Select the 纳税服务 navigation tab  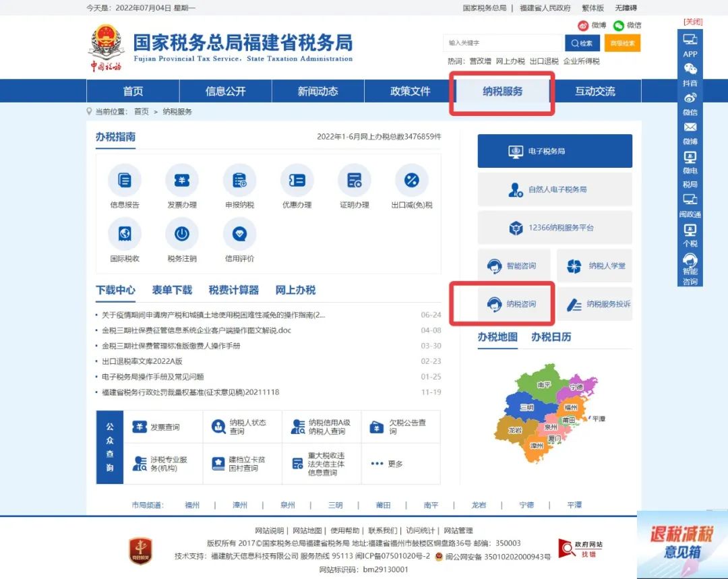click(503, 91)
